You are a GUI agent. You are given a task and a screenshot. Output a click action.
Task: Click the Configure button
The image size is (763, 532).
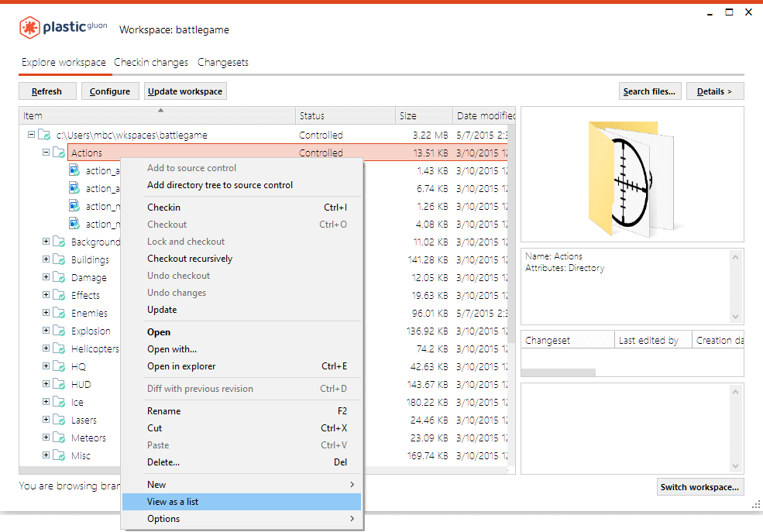coord(110,91)
